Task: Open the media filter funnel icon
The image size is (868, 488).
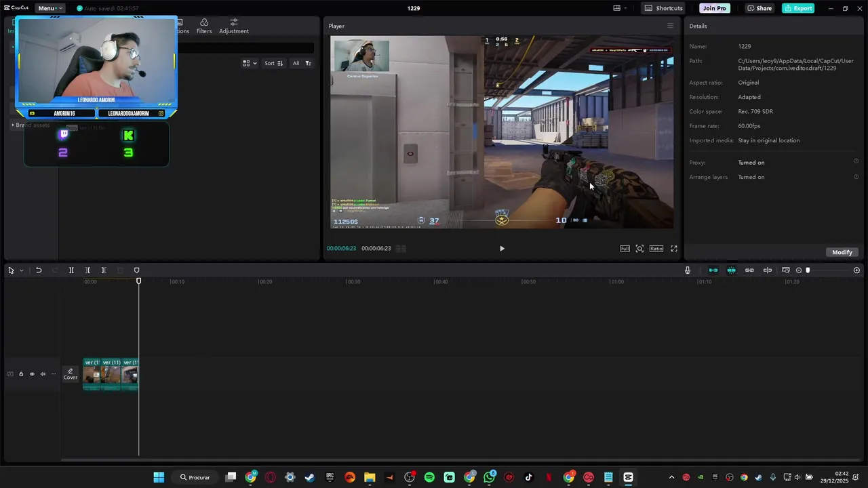Action: [308, 63]
